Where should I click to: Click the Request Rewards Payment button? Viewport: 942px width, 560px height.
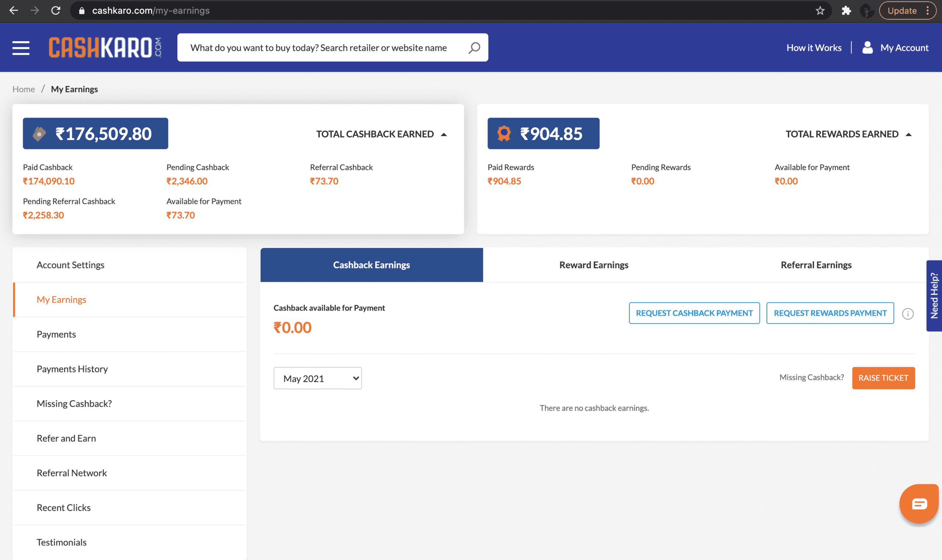(830, 312)
